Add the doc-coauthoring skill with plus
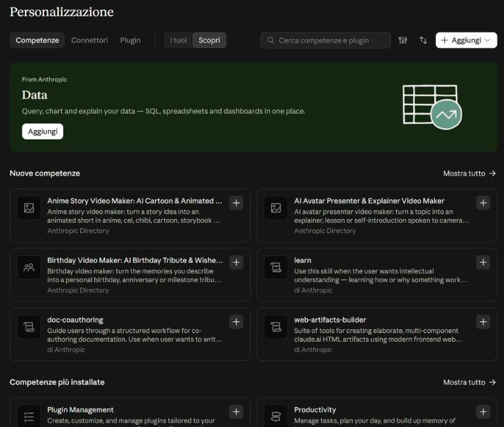This screenshot has height=427, width=504. (236, 322)
